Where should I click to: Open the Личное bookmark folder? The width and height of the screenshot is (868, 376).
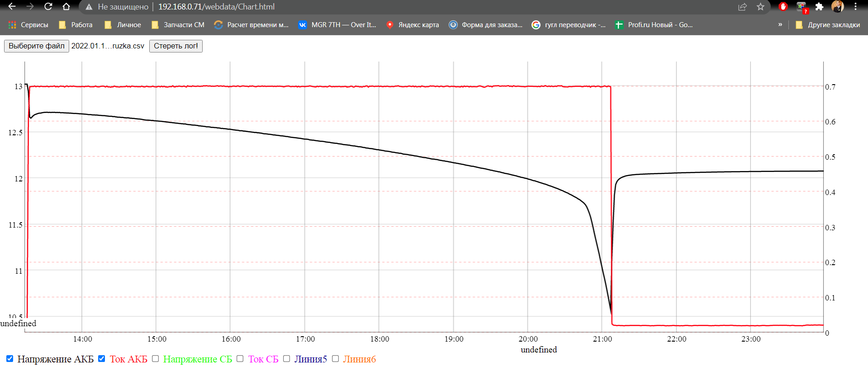(123, 25)
